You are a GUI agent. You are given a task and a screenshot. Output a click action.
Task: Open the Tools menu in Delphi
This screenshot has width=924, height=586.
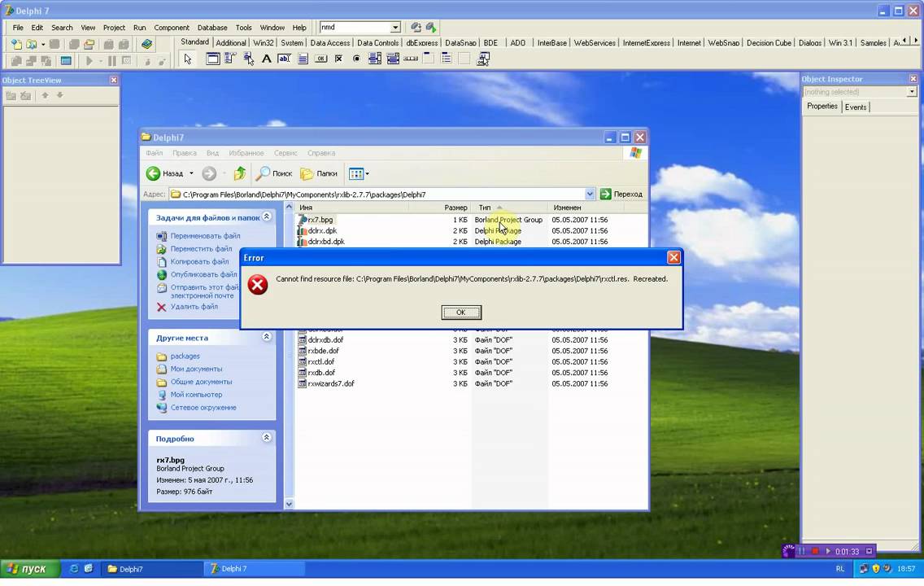[243, 28]
